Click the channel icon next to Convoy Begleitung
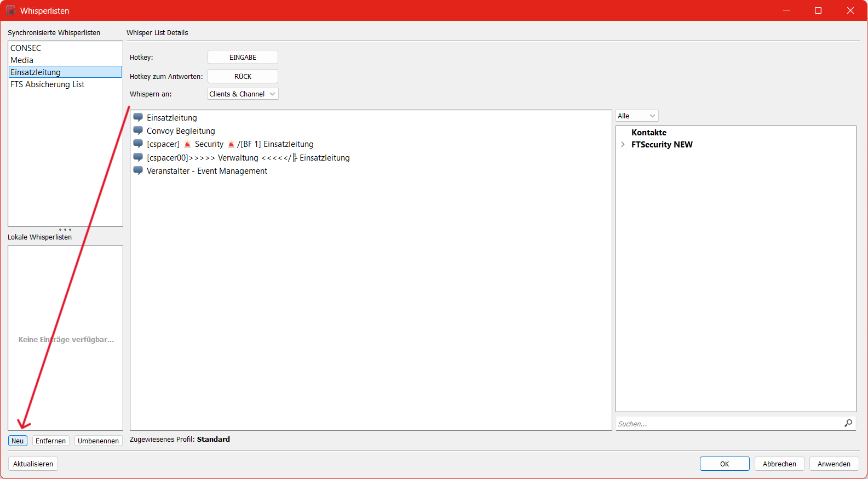 pyautogui.click(x=138, y=130)
